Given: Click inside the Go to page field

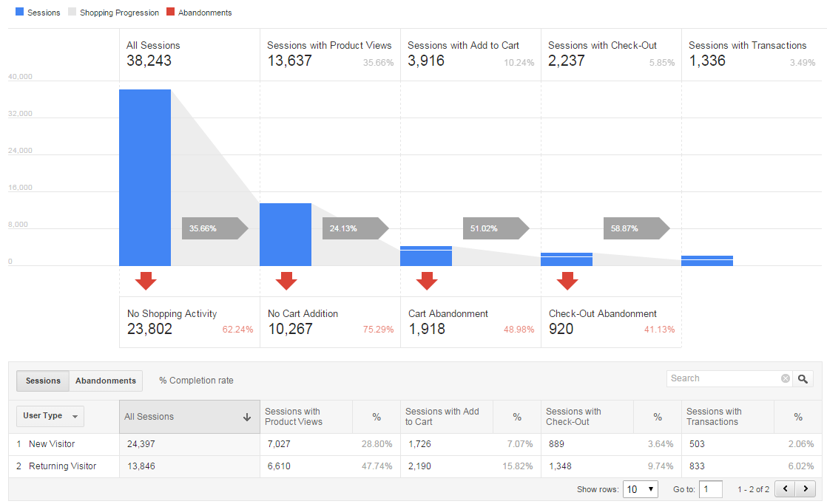Looking at the screenshot, I should click(x=711, y=489).
